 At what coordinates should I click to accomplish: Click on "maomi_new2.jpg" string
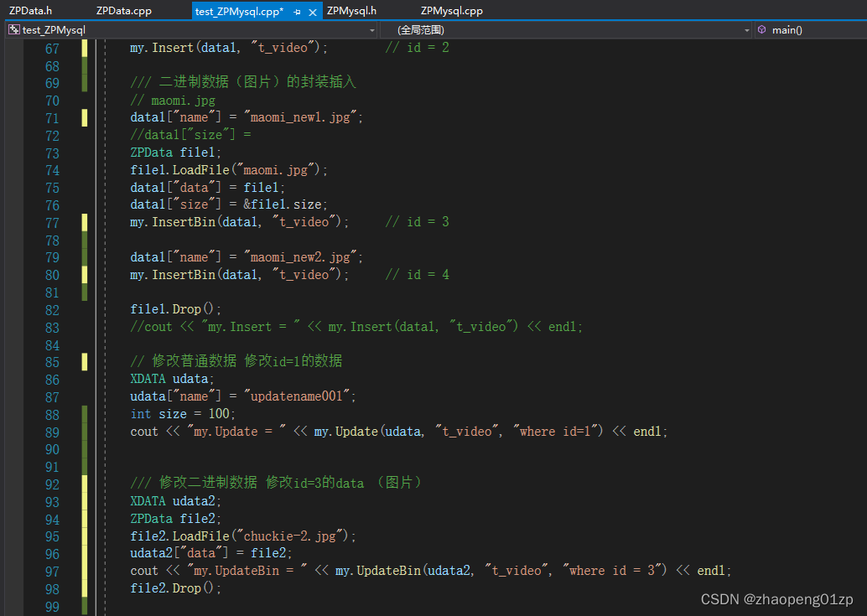[301, 257]
